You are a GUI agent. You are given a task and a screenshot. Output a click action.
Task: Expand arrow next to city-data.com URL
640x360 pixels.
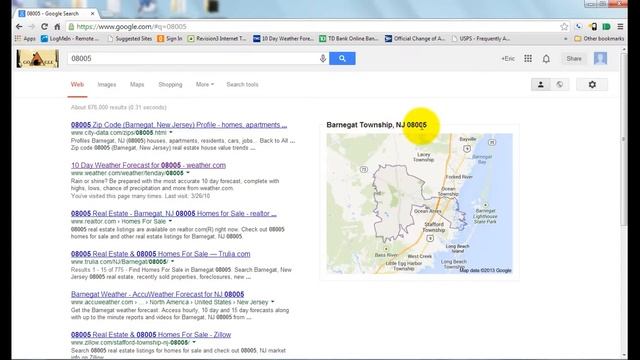tap(171, 133)
